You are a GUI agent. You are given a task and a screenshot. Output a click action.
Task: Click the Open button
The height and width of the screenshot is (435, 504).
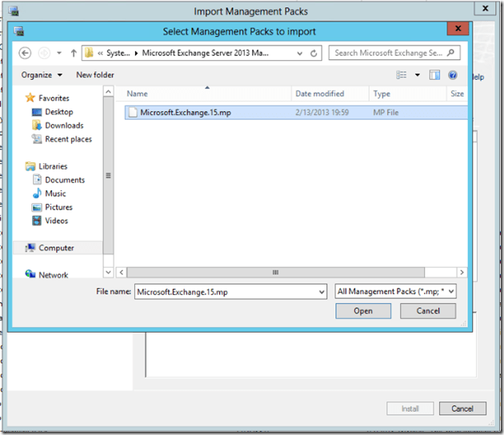pyautogui.click(x=363, y=311)
